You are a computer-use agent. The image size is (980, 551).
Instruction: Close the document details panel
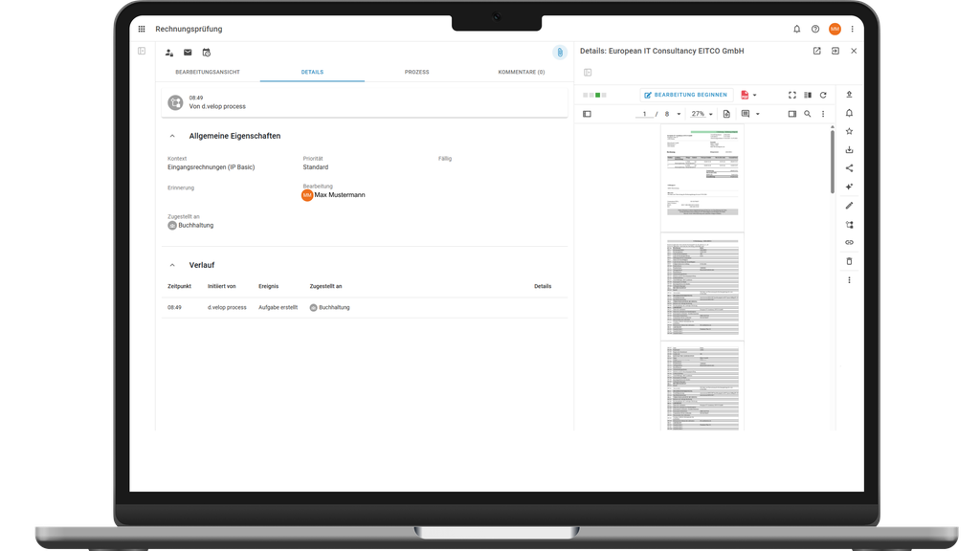tap(854, 51)
